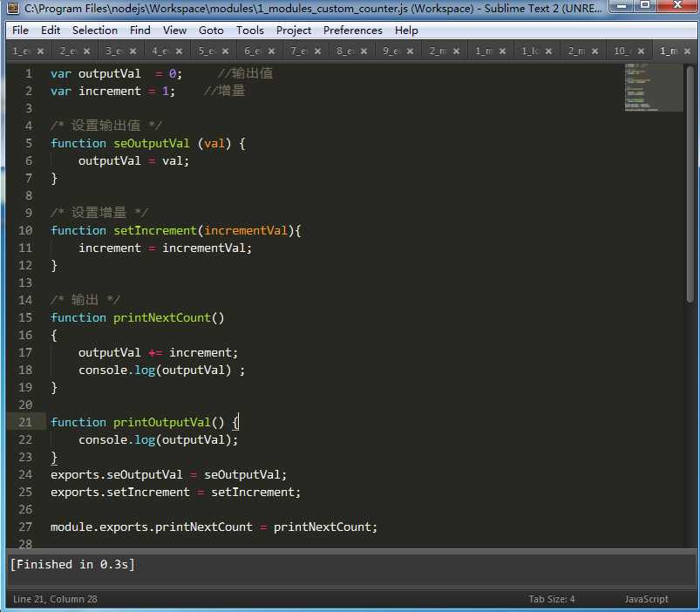Click 'function seOutputVal (val) {' line

tap(148, 143)
